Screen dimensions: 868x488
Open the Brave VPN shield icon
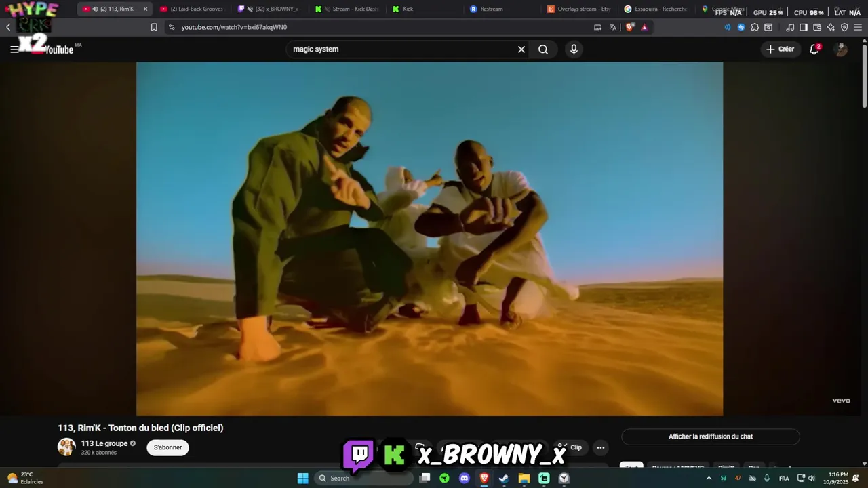(844, 27)
